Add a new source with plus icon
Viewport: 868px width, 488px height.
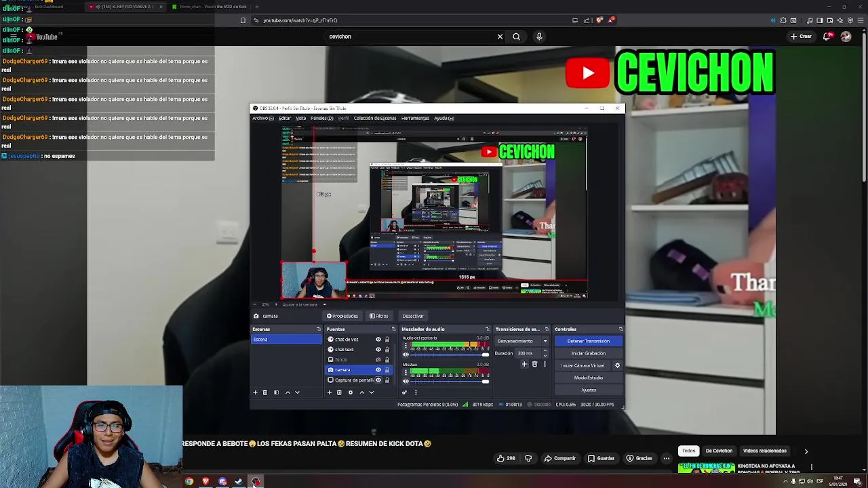(x=330, y=392)
